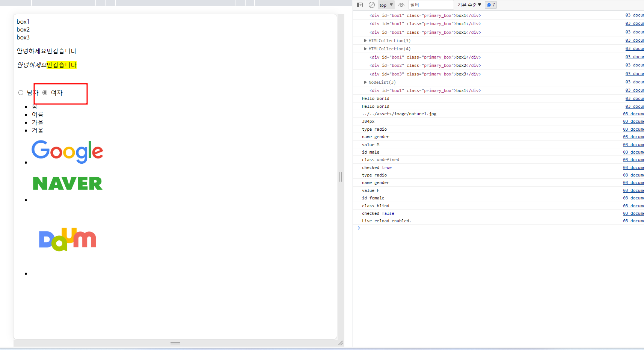The height and width of the screenshot is (350, 644).
Task: Click the Daum logo image
Action: point(68,239)
